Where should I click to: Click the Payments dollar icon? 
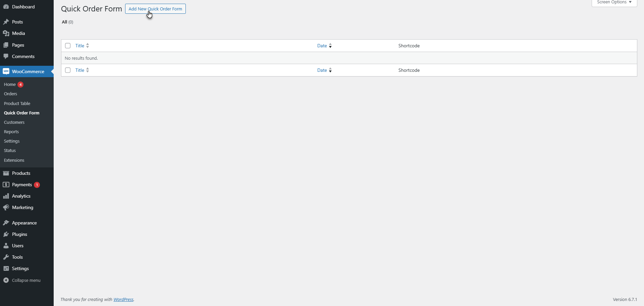point(6,185)
